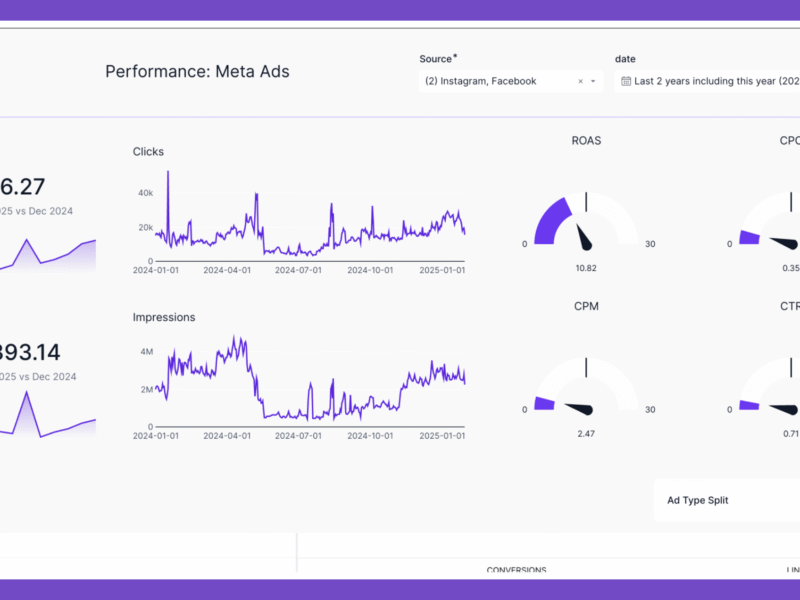Open the 'Last 2 years' date range picker

(x=715, y=81)
